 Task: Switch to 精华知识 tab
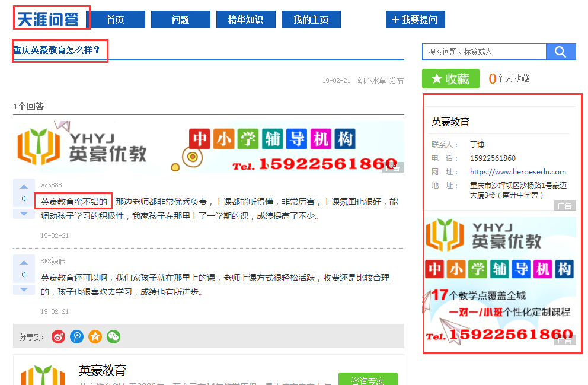coord(245,20)
